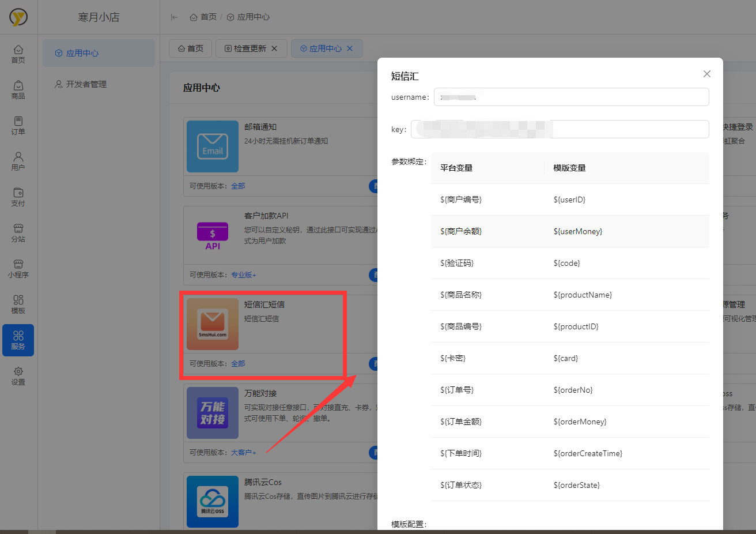Open 模板 section in sidebar
756x534 pixels.
(18, 304)
